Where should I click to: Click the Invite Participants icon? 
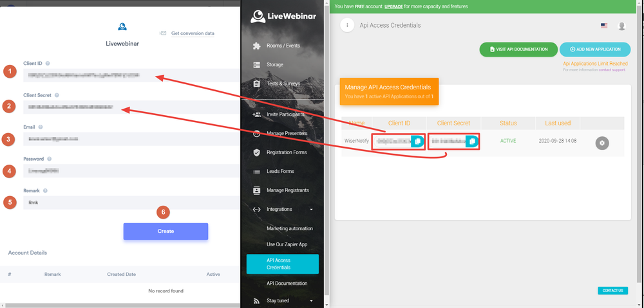coord(257,114)
